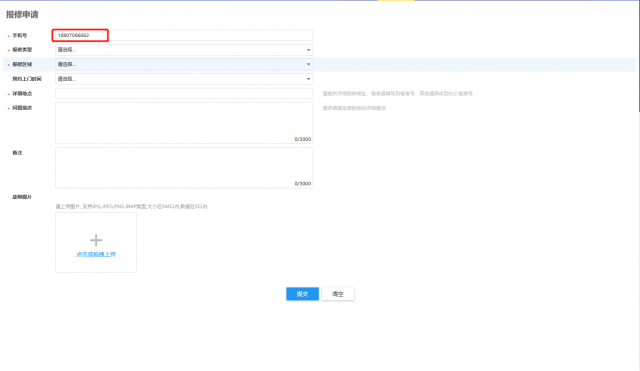Screen dimensions: 640x371
Task: Click the 详细地点 address input field
Action: pos(184,93)
